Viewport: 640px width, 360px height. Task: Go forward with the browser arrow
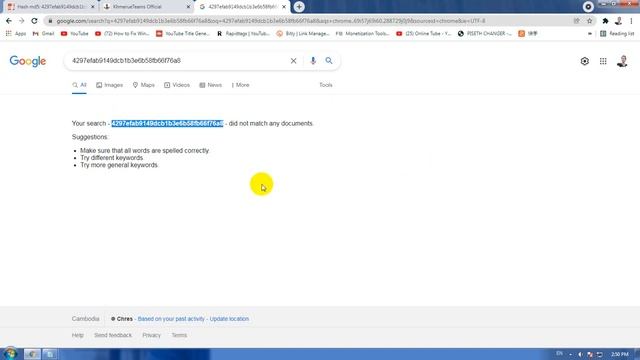(22, 21)
